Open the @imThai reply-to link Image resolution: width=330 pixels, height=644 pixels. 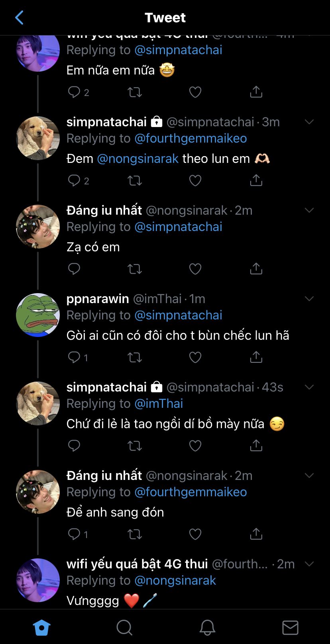click(x=159, y=403)
